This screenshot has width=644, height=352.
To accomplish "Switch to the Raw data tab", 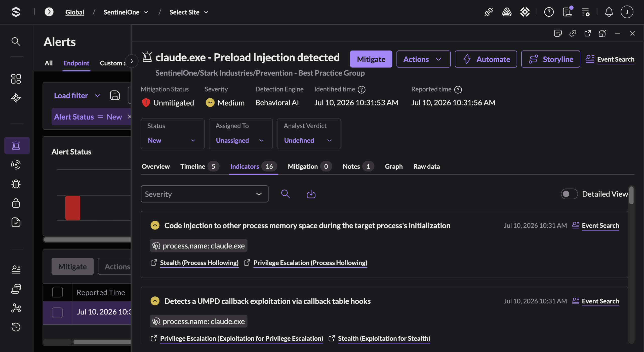I will (426, 166).
